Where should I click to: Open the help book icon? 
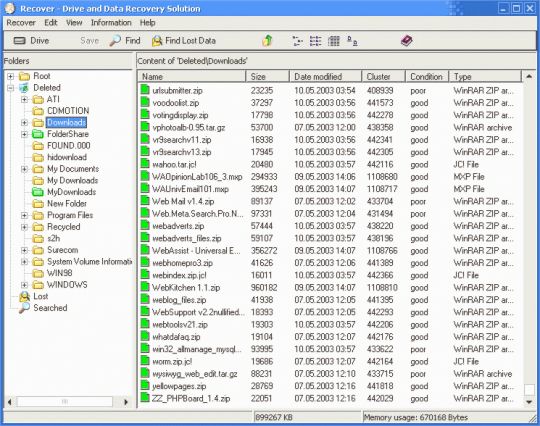[407, 41]
